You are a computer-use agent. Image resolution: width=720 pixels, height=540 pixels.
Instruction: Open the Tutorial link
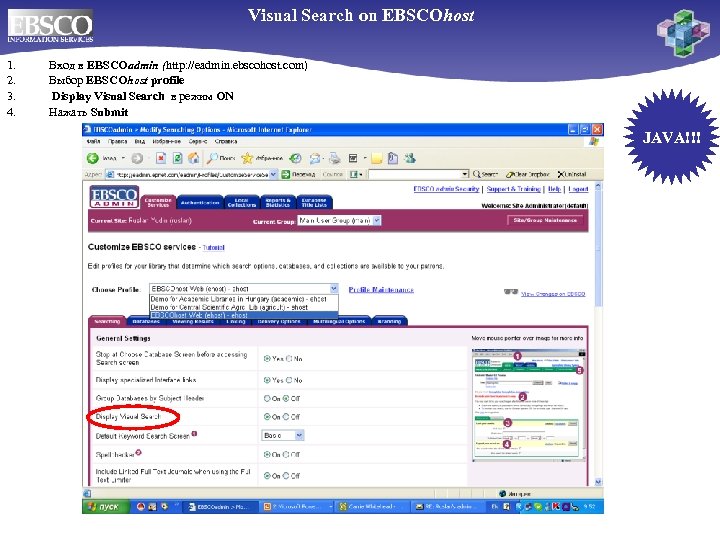point(214,248)
